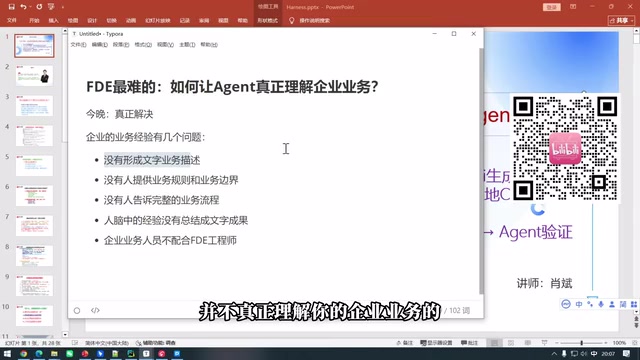Switch to the 幻灯片放映 ribbon tab
The height and width of the screenshot is (360, 640).
(x=158, y=20)
